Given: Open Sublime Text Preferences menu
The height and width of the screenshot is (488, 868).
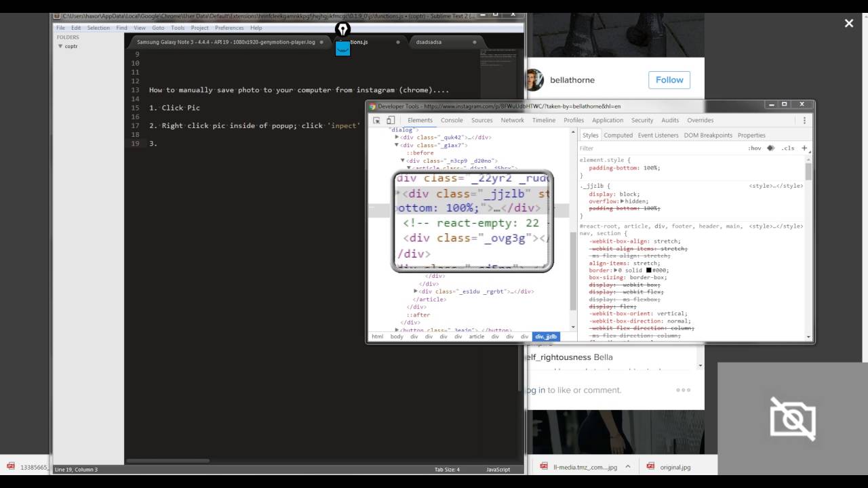Looking at the screenshot, I should pyautogui.click(x=229, y=28).
